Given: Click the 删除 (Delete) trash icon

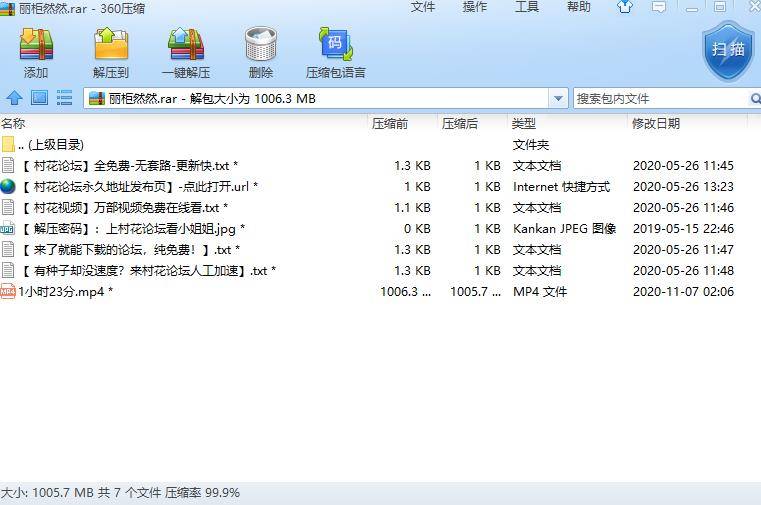Looking at the screenshot, I should click(x=261, y=52).
